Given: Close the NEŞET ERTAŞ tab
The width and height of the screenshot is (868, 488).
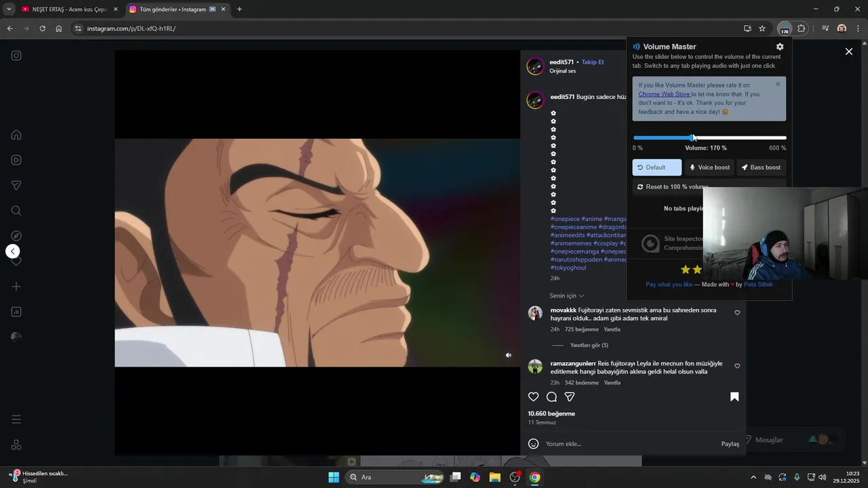Looking at the screenshot, I should point(116,9).
